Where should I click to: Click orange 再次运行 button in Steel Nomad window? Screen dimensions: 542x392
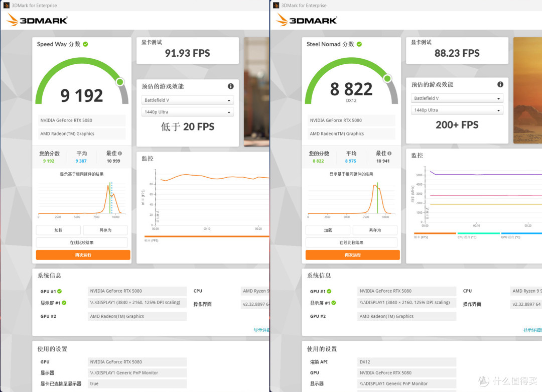pos(353,255)
